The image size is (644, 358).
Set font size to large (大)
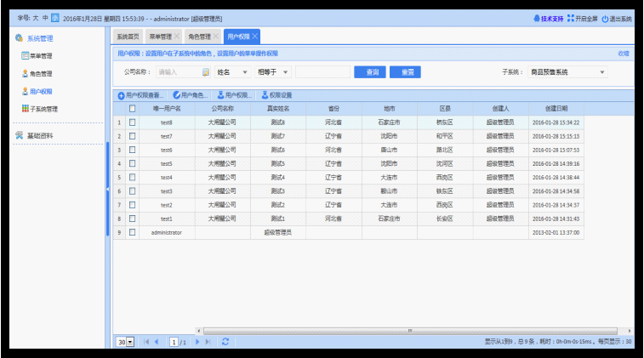(36, 18)
